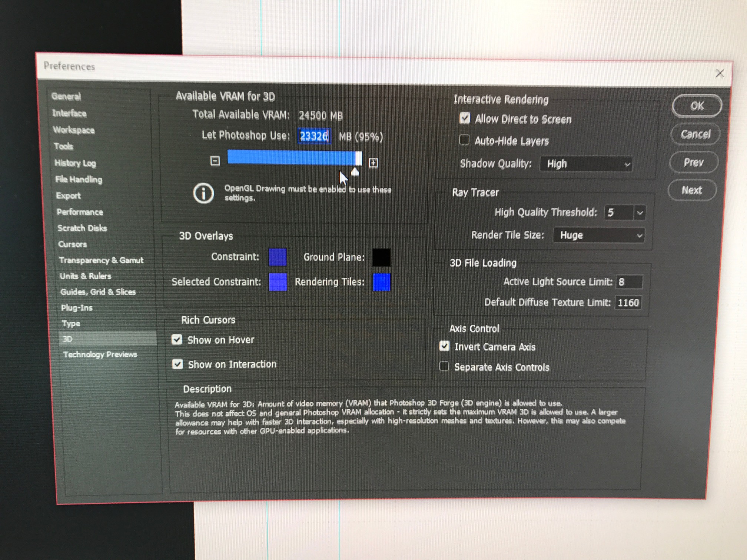Open Guides, Grid & Slices preferences
The image size is (747, 560).
[98, 292]
